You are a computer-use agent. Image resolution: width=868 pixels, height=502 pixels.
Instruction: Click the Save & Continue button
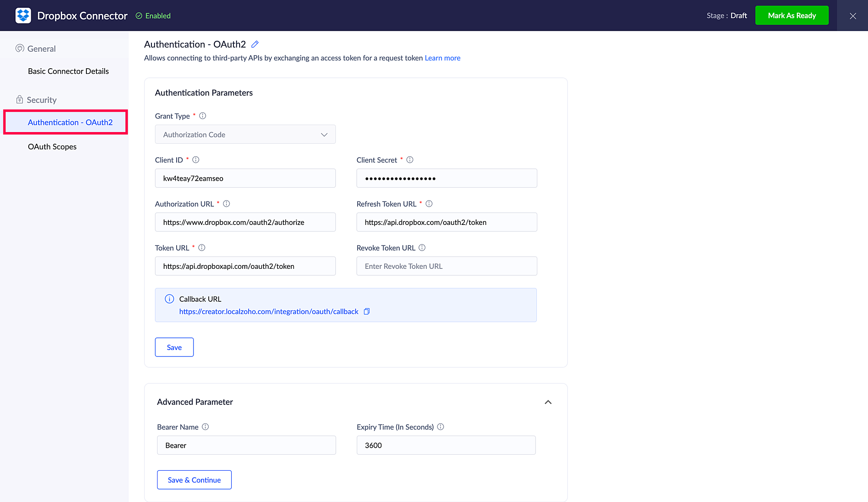pyautogui.click(x=194, y=480)
